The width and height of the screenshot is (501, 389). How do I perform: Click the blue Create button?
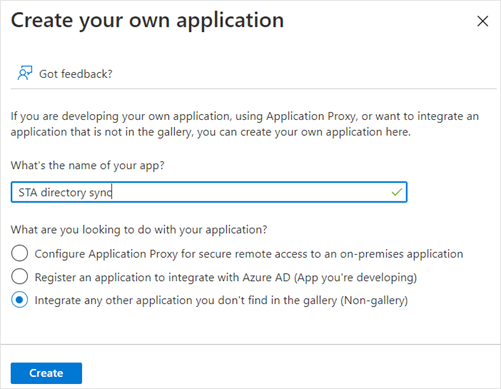(46, 373)
